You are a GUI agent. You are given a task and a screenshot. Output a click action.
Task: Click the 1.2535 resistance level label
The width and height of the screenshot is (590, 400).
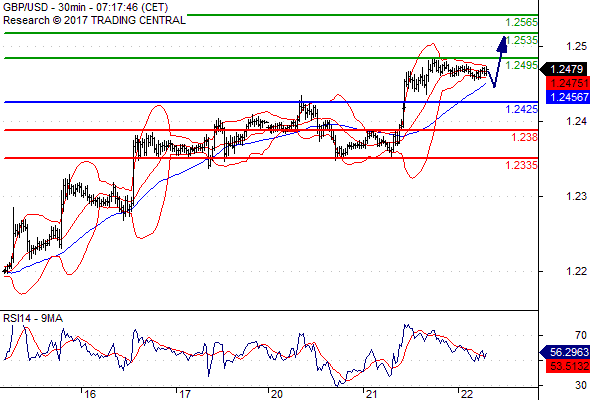pos(521,40)
